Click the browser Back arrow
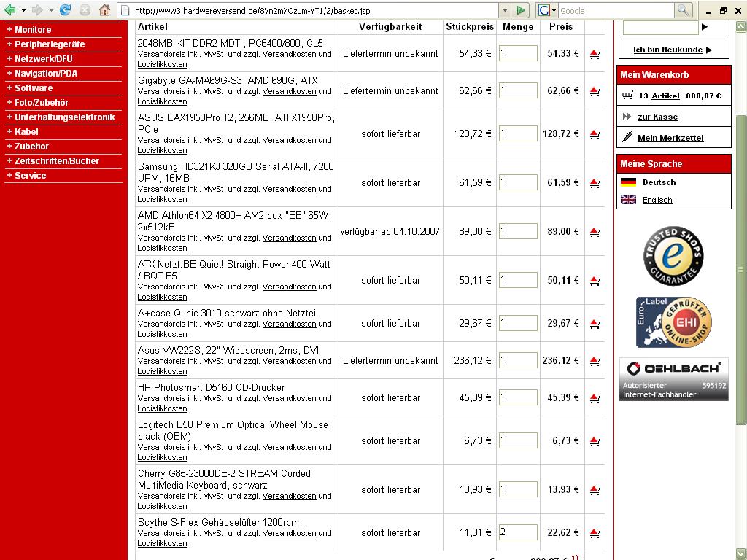 pos(9,10)
